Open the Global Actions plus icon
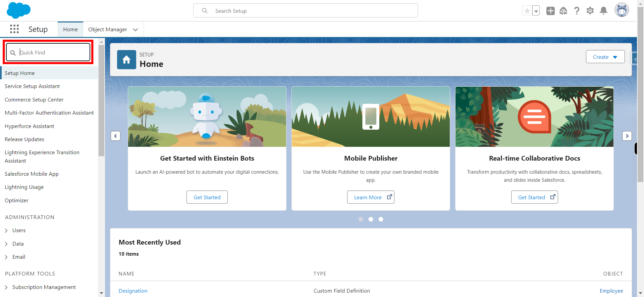 (x=550, y=11)
